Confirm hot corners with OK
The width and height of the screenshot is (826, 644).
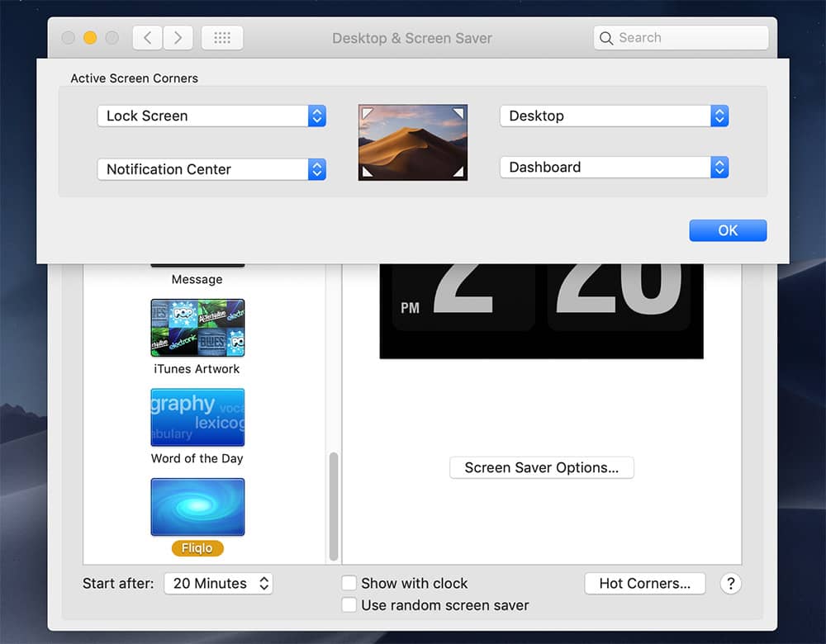coord(727,230)
